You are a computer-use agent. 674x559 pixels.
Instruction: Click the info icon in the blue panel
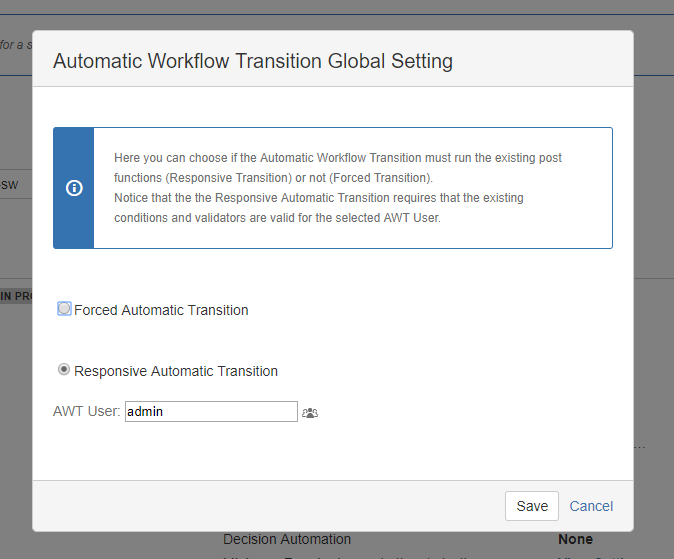click(x=73, y=188)
